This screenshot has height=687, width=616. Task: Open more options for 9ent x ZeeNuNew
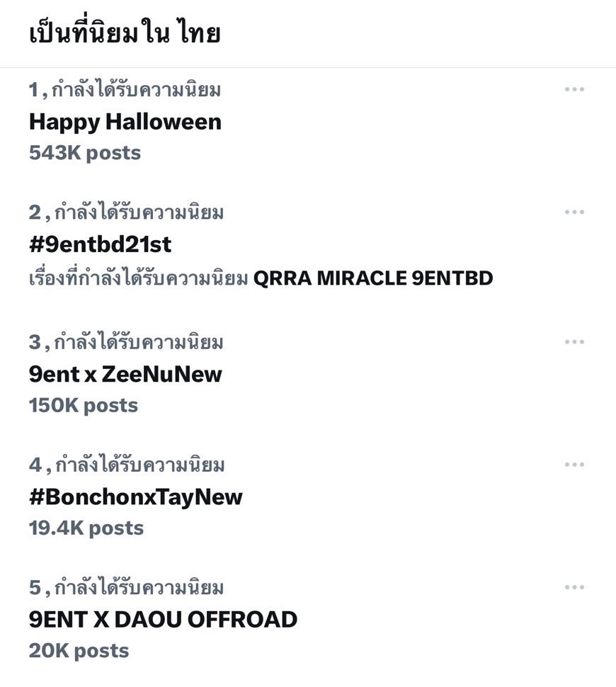[574, 342]
